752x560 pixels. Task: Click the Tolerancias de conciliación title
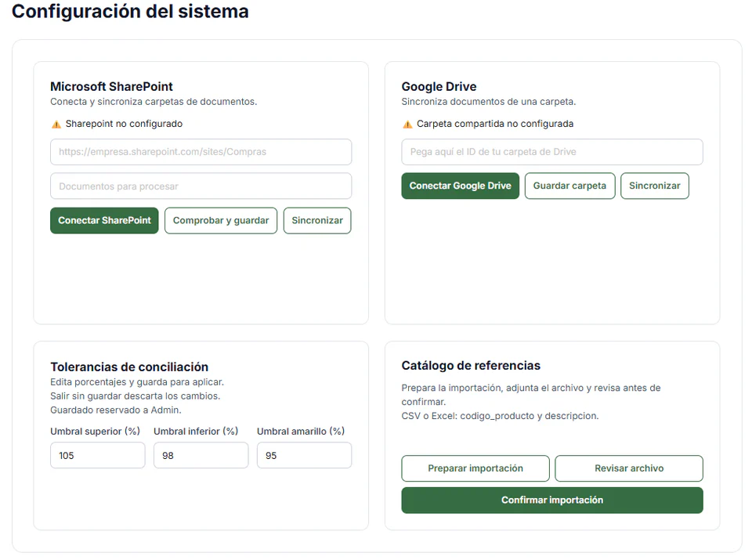(129, 367)
